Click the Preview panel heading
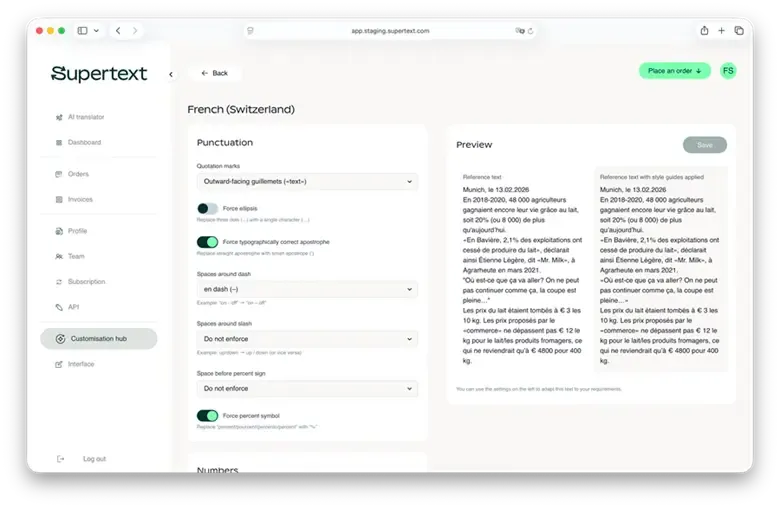The height and width of the screenshot is (508, 780). tap(474, 145)
